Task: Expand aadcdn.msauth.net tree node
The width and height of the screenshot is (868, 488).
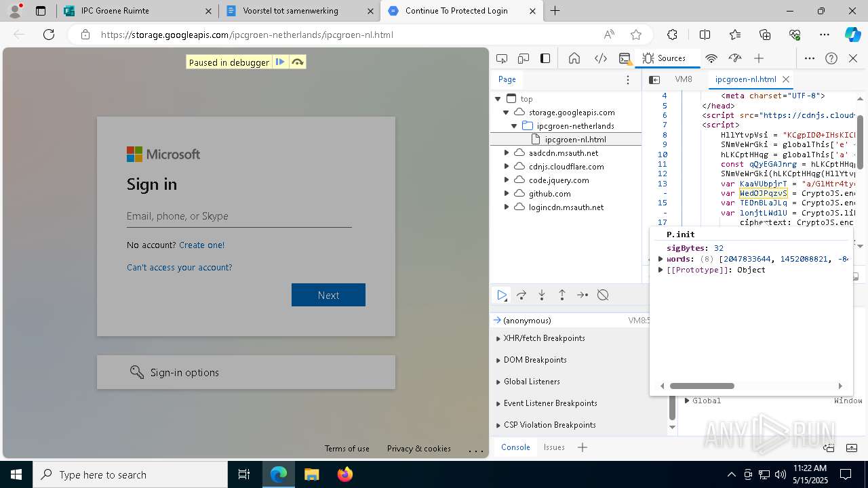Action: pos(506,153)
